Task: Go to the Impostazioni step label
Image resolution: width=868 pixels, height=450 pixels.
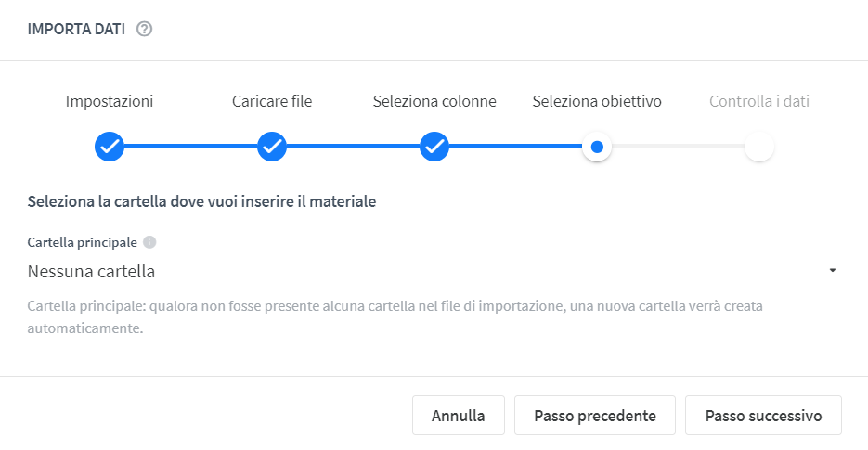Action: (x=110, y=101)
